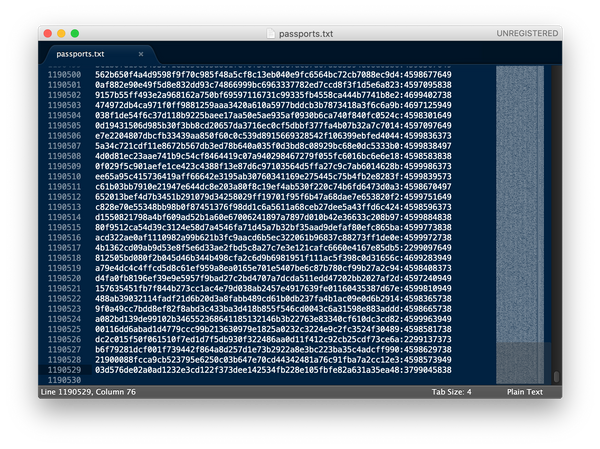Image resolution: width=600 pixels, height=449 pixels.
Task: Click the hash line ending in 4599986373
Action: click(273, 167)
